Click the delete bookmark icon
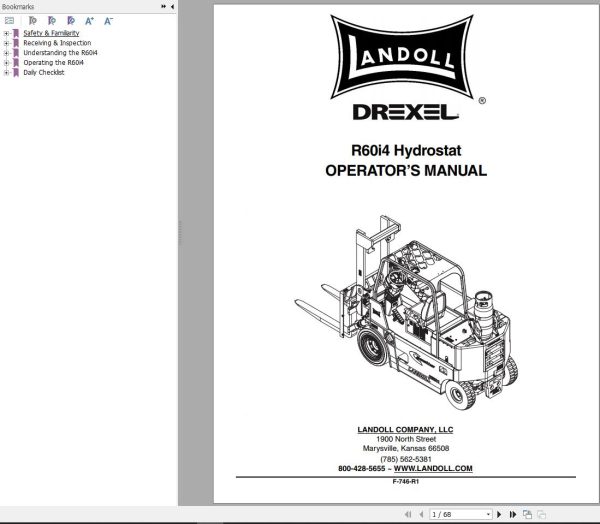600x524 pixels. 71,21
